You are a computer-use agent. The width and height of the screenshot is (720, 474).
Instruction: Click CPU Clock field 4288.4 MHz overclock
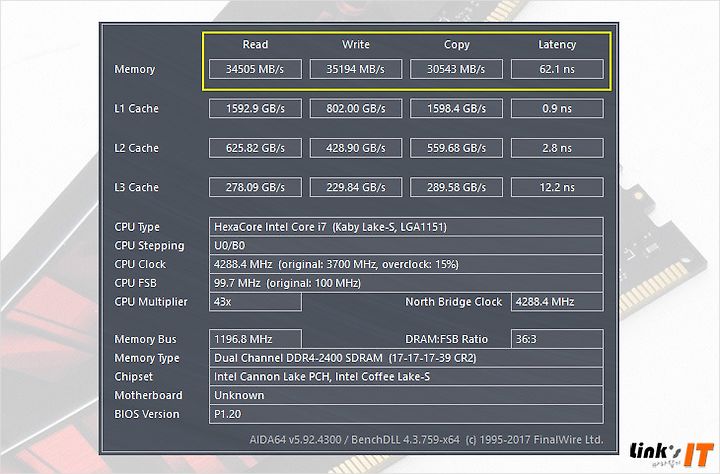(406, 264)
